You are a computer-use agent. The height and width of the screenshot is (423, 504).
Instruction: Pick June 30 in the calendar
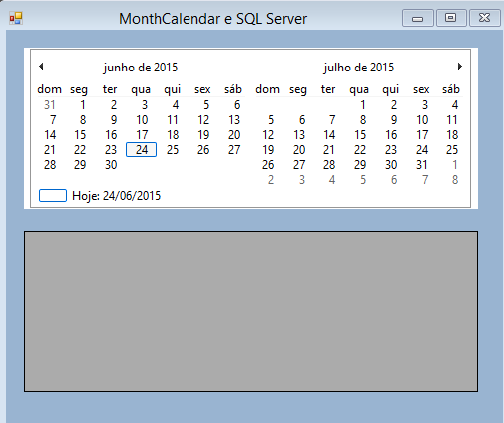(111, 165)
